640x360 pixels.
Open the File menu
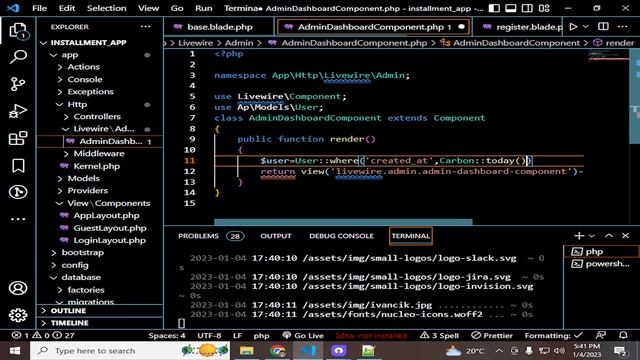coord(40,8)
